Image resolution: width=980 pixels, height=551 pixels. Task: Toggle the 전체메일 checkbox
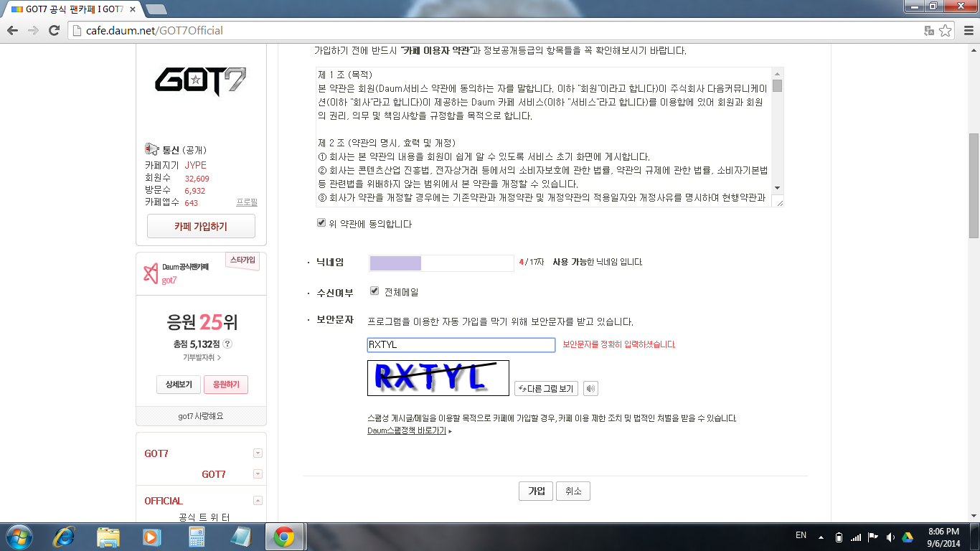click(374, 291)
